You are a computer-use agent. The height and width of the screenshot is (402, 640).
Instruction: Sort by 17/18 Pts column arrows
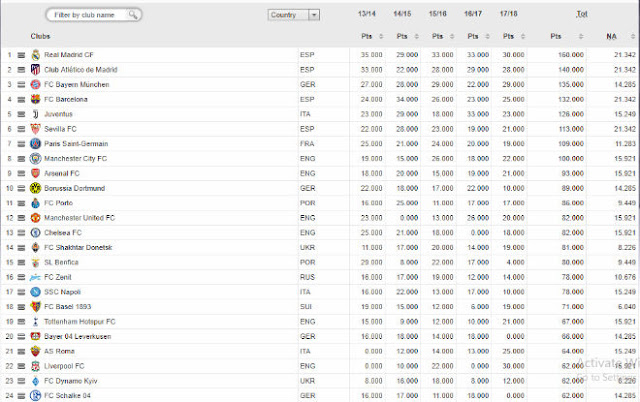(x=523, y=36)
